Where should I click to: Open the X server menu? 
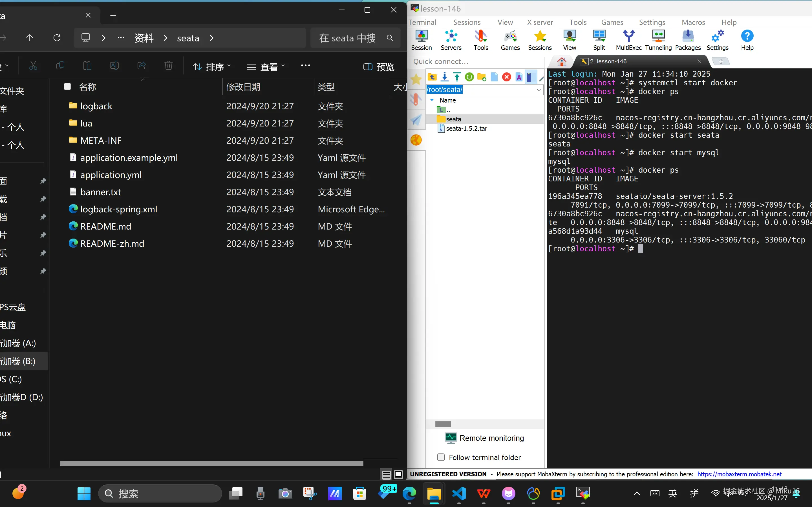tap(540, 22)
